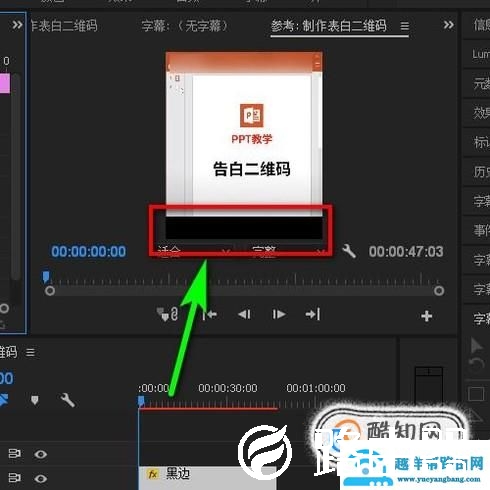Click the vertical scrollbar in the left panel
The width and height of the screenshot is (490, 490).
pos(15,177)
